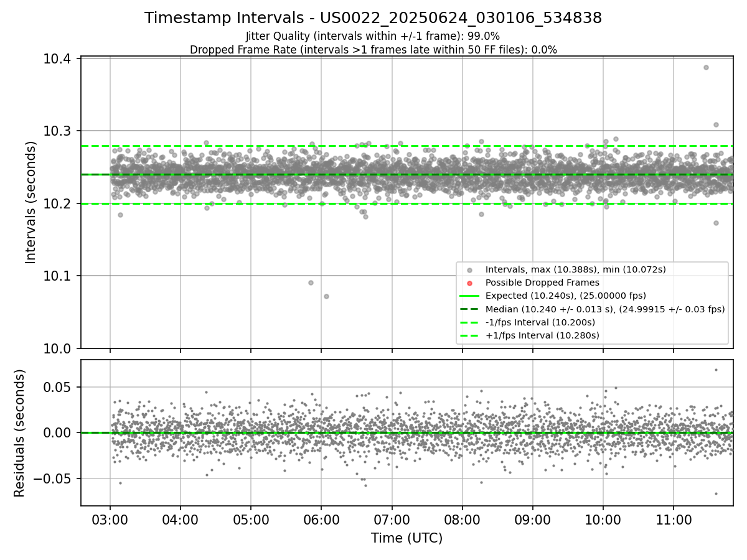This screenshot has height=560, width=747.
Task: Click the 'Intervals (seconds)' y-axis label
Action: pyautogui.click(x=31, y=202)
